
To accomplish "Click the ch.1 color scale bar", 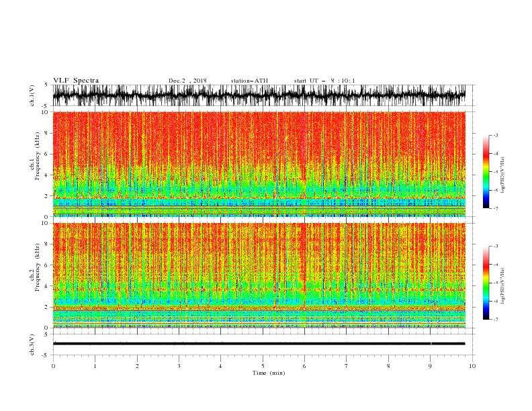I will tap(486, 172).
